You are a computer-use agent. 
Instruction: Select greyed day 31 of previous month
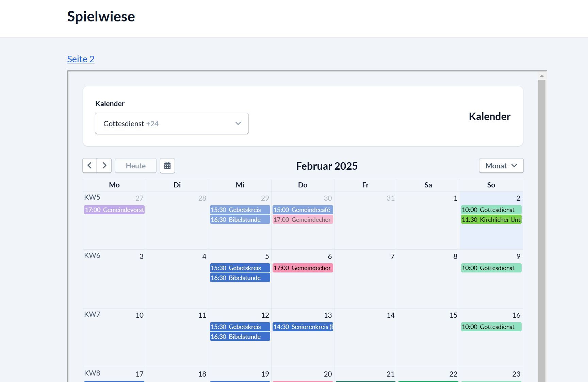click(391, 198)
